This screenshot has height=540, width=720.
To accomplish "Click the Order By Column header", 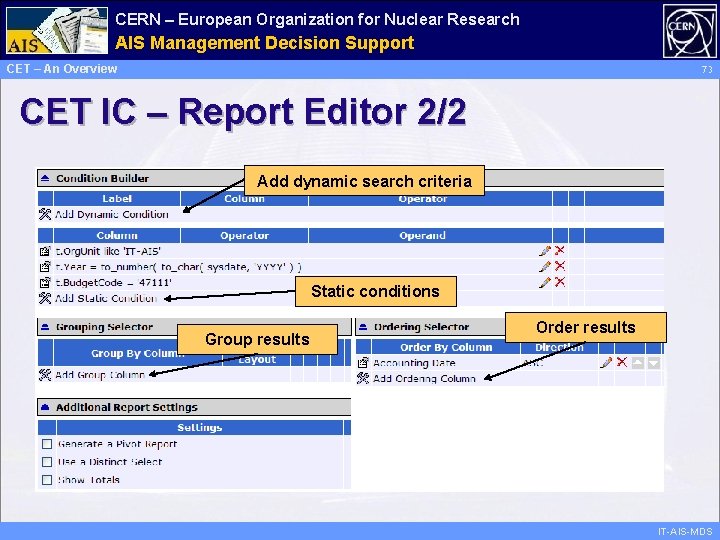I will pyautogui.click(x=446, y=347).
